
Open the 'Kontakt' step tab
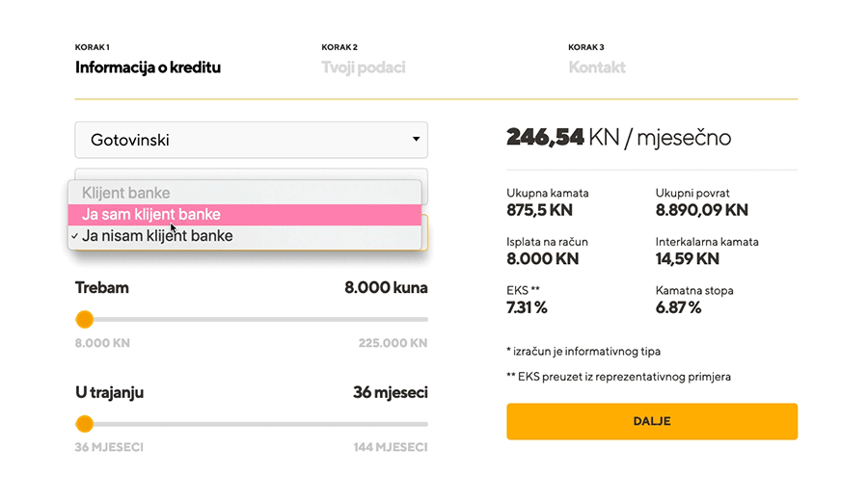click(596, 67)
